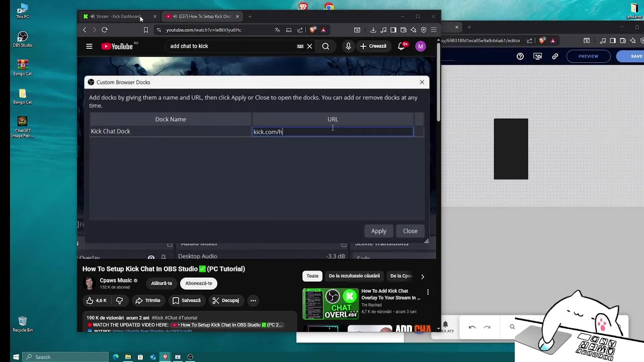Open Brave Shields icon in YouTube window
644x362 pixels.
[x=313, y=30]
